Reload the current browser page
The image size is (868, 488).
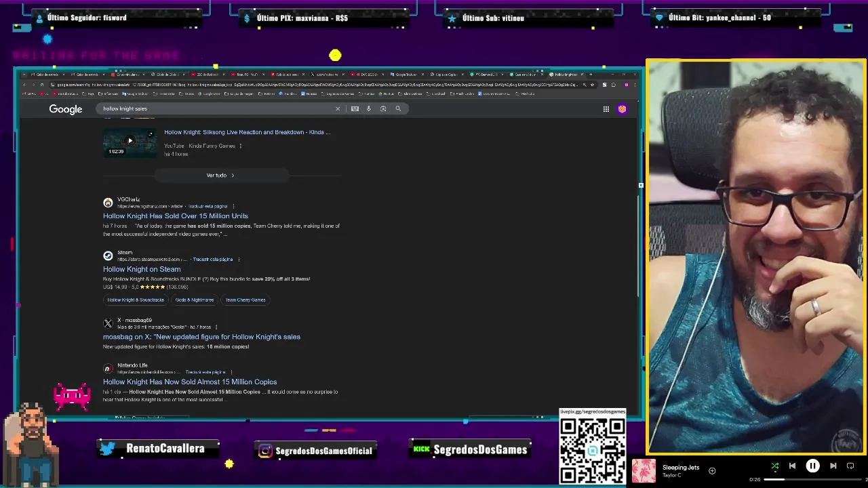pyautogui.click(x=41, y=85)
